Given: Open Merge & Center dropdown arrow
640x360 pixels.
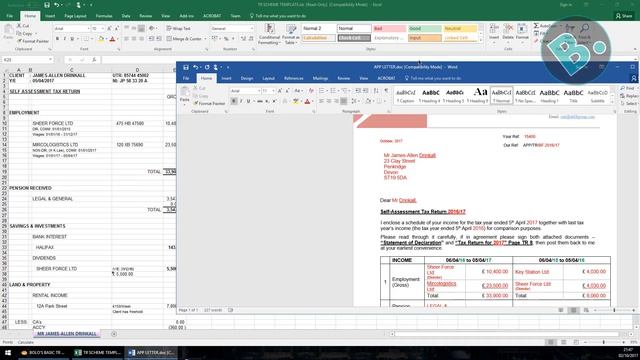Looking at the screenshot, I should tap(205, 39).
